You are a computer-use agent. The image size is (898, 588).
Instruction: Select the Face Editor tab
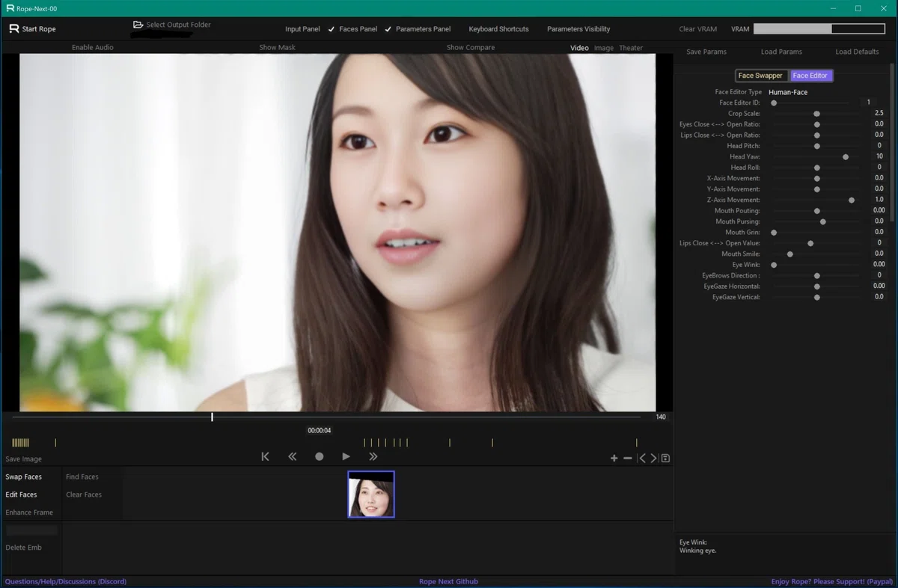point(810,76)
